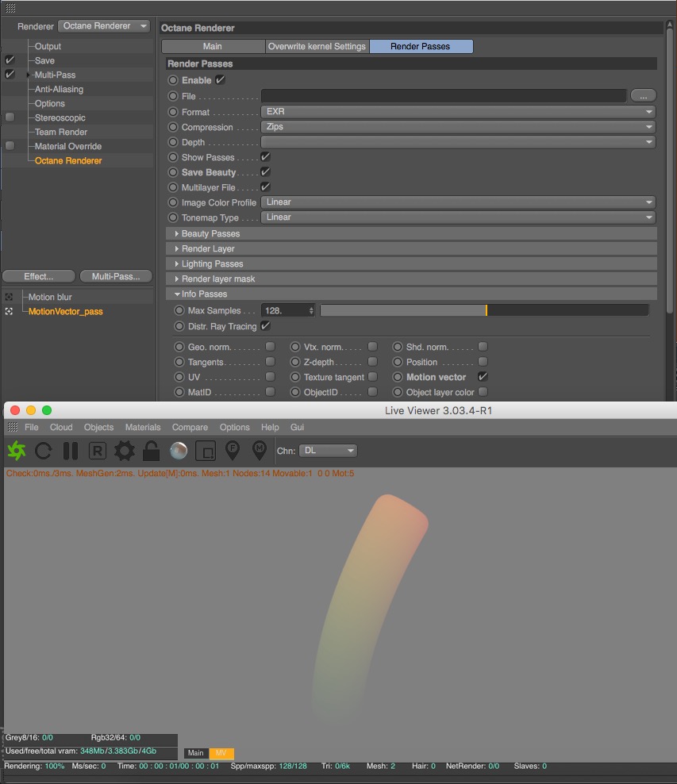Check the Position pass checkbox

483,362
